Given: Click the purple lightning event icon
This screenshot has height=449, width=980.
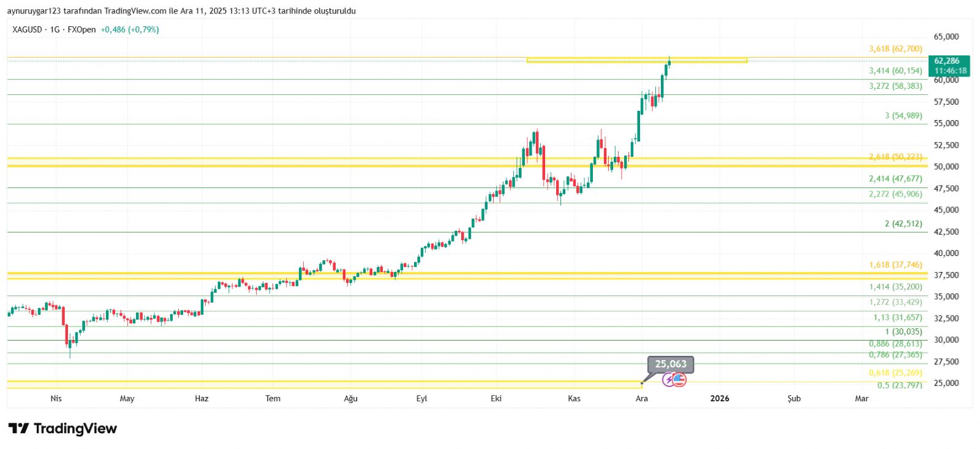Looking at the screenshot, I should click(x=668, y=380).
